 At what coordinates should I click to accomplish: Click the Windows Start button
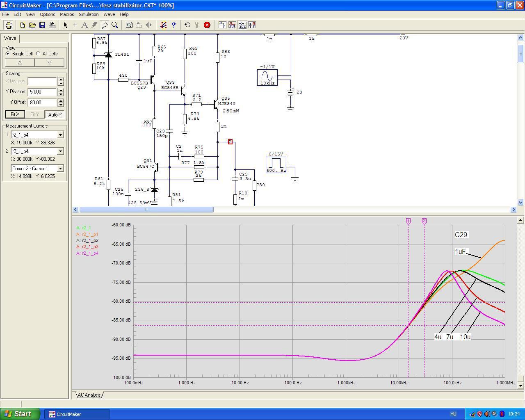coord(20,414)
